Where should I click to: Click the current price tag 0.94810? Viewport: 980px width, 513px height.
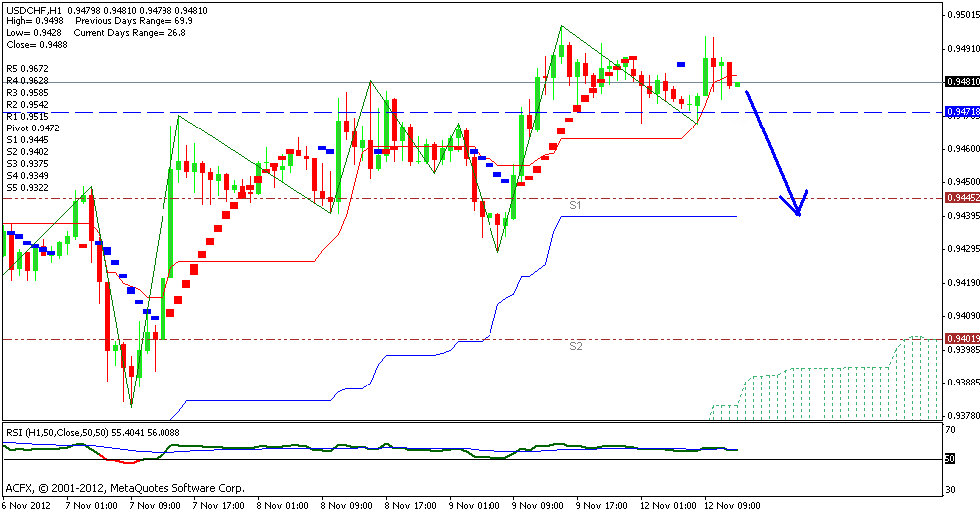960,82
